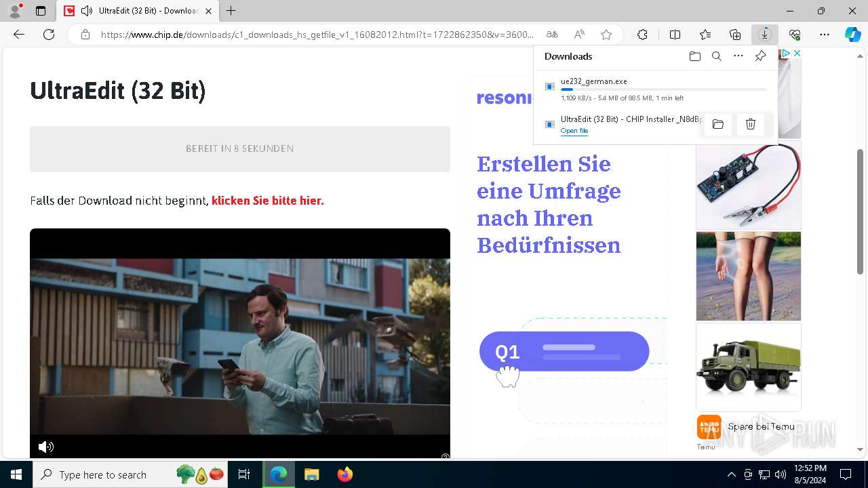Screen dimensions: 868x488
Task: Go back to the previous page
Action: point(19,35)
